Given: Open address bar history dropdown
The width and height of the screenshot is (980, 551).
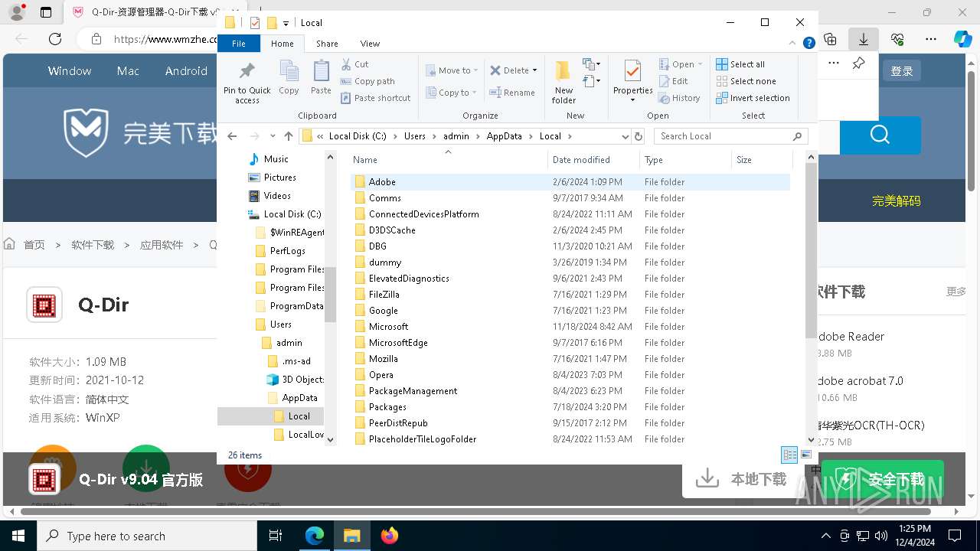Looking at the screenshot, I should (625, 136).
